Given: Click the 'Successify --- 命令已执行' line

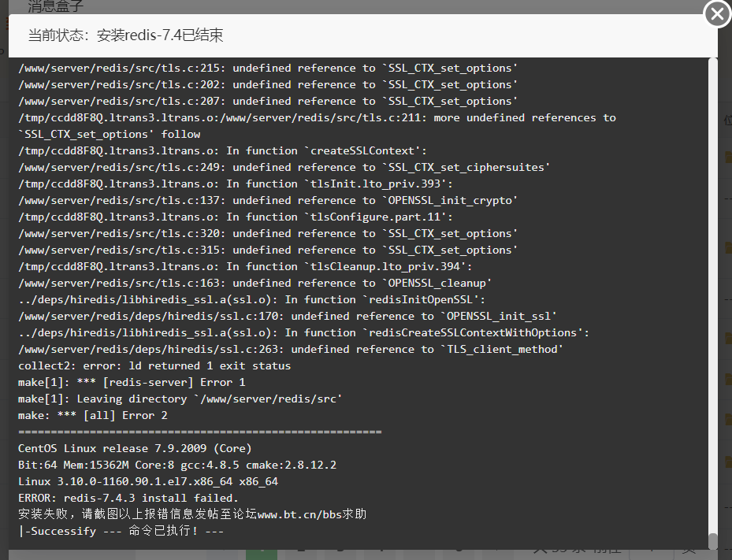Looking at the screenshot, I should [x=121, y=531].
